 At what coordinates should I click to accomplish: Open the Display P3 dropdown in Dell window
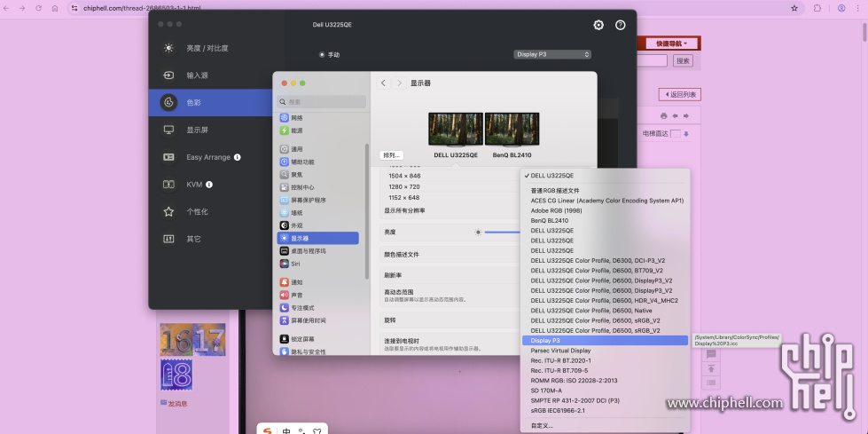551,54
